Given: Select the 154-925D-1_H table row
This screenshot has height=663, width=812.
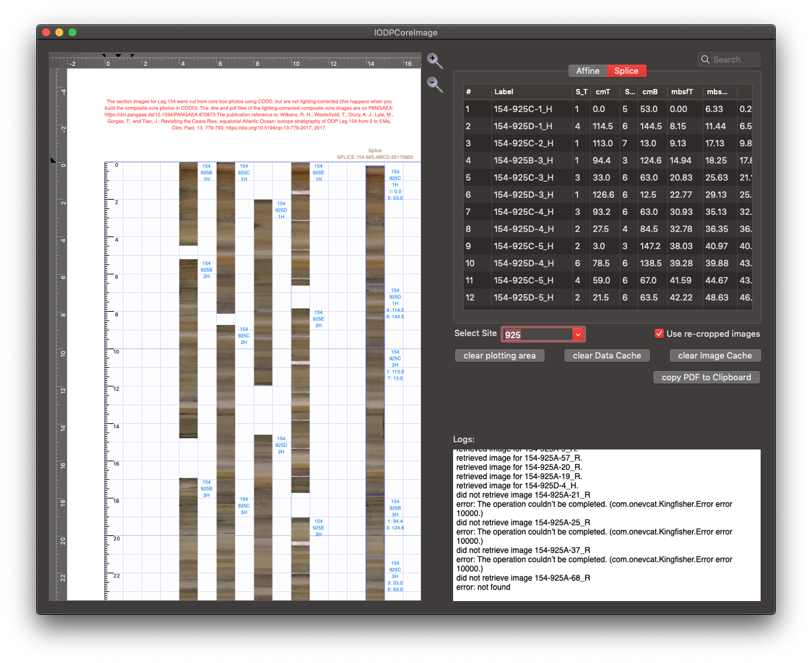Looking at the screenshot, I should [x=607, y=126].
